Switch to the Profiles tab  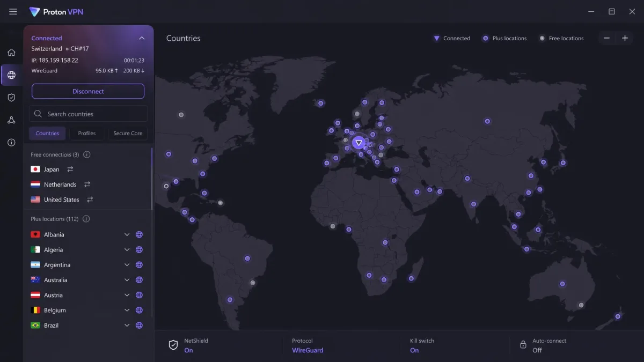pos(86,133)
